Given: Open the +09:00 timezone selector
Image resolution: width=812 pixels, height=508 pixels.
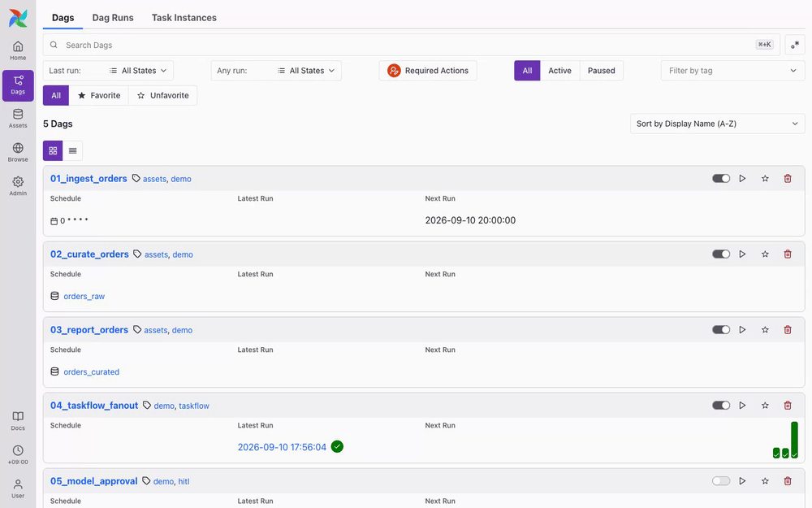Looking at the screenshot, I should 18,454.
